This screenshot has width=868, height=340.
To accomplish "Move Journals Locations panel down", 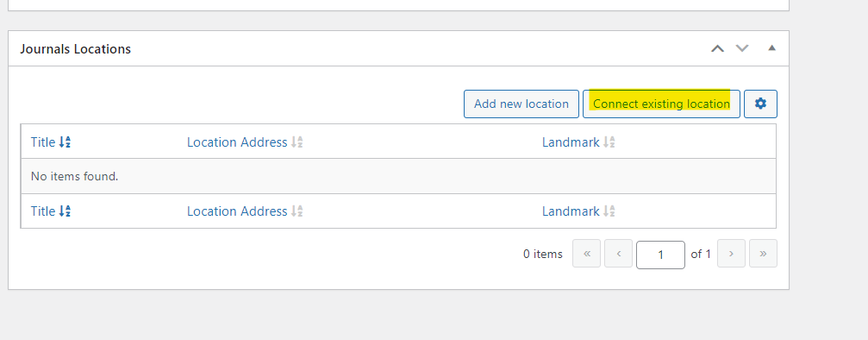I will (x=742, y=48).
